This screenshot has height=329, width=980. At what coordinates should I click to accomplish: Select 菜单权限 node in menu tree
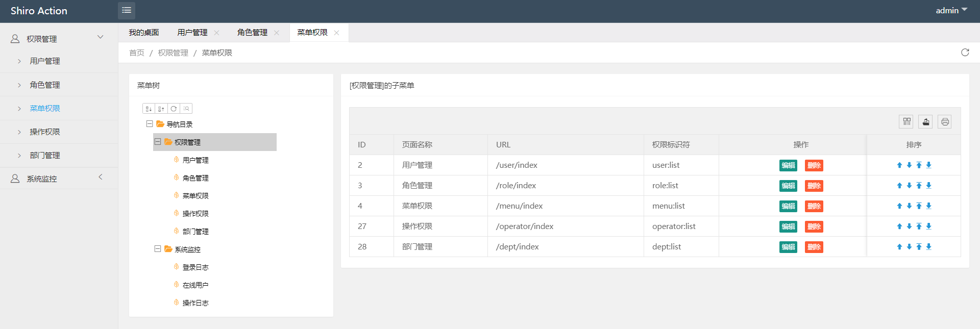point(195,196)
